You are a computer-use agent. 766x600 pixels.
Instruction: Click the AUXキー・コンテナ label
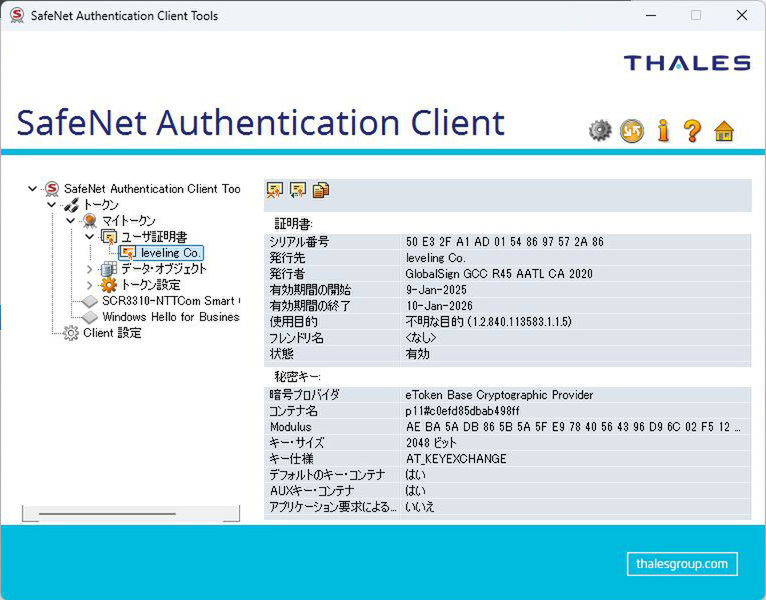coord(312,491)
